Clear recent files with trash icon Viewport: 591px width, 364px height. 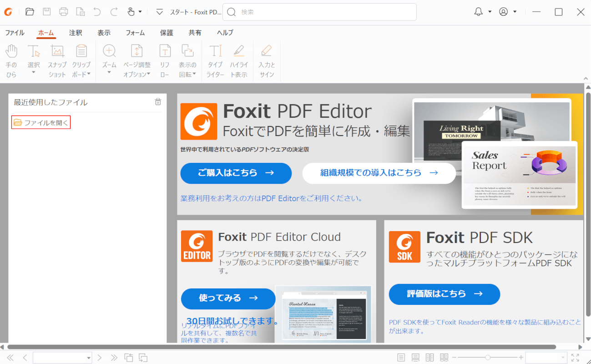click(158, 102)
